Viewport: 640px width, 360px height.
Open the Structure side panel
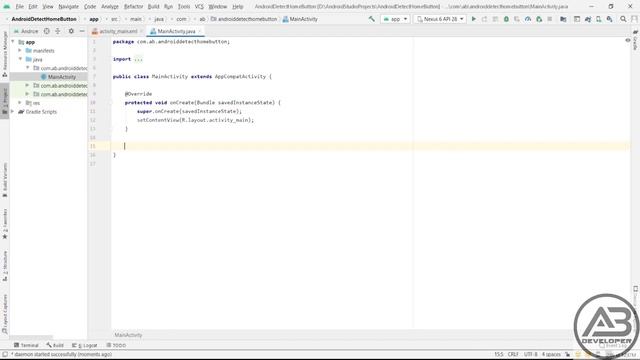click(5, 266)
